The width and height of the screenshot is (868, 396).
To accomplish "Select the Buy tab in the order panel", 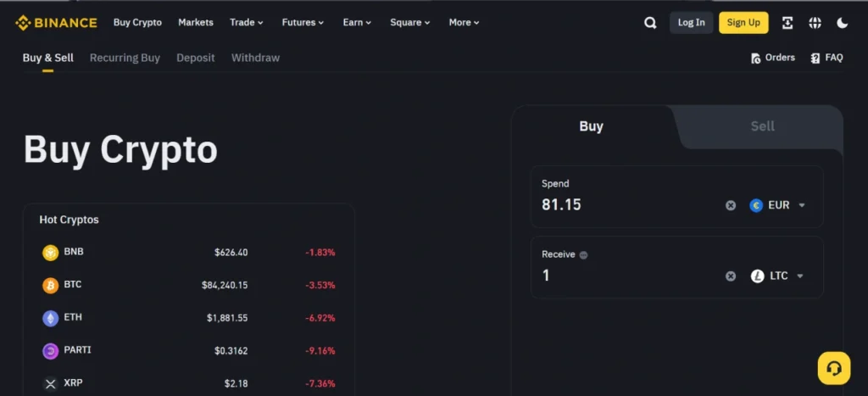I will pyautogui.click(x=591, y=126).
